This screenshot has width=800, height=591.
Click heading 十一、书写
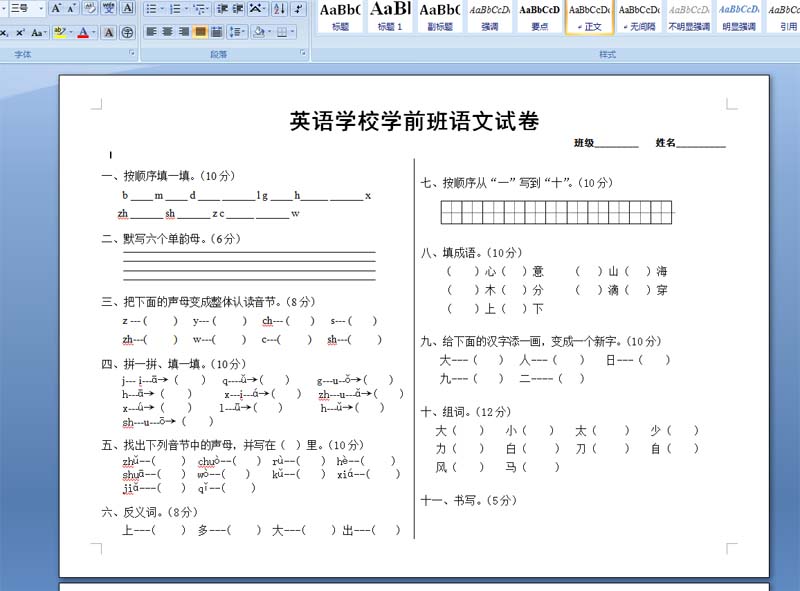469,501
